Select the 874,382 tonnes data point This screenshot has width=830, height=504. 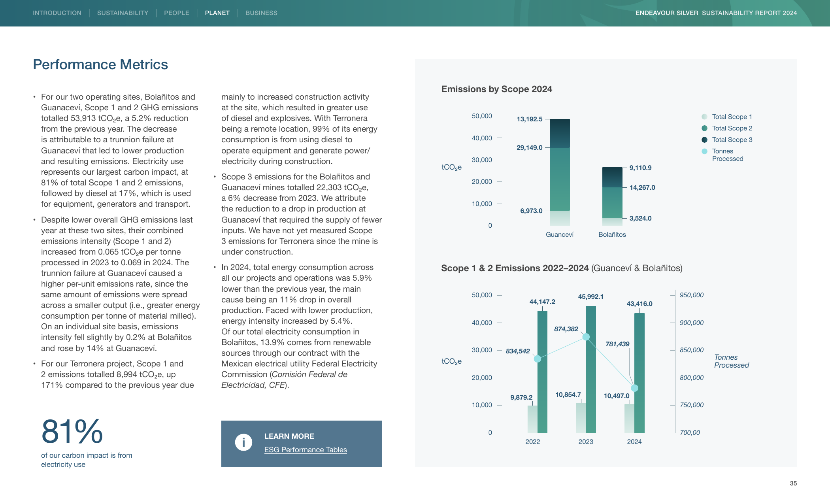(x=586, y=337)
